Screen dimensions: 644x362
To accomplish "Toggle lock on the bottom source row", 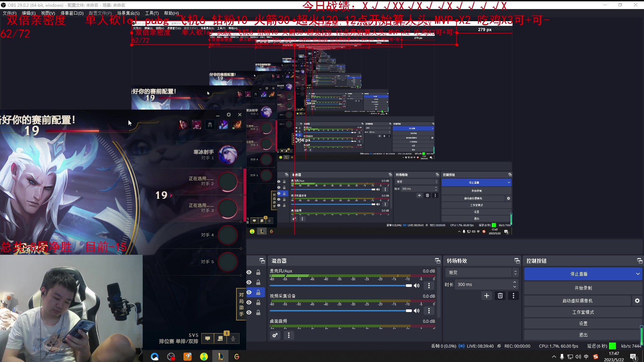I will coord(258,312).
